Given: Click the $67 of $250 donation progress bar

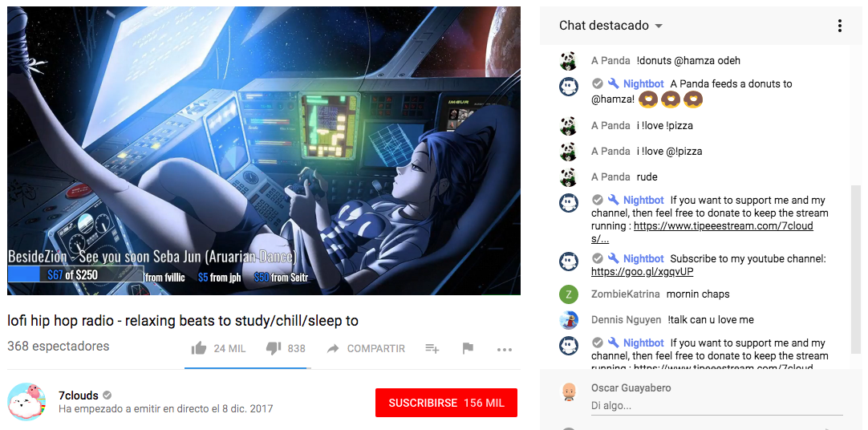Looking at the screenshot, I should pyautogui.click(x=76, y=274).
